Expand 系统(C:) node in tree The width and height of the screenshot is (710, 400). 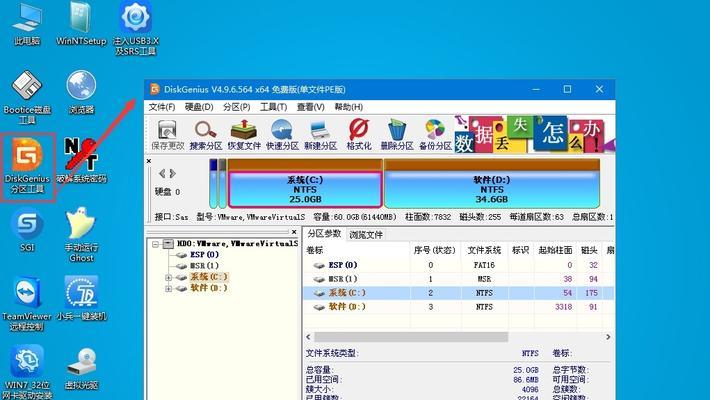pyautogui.click(x=168, y=277)
